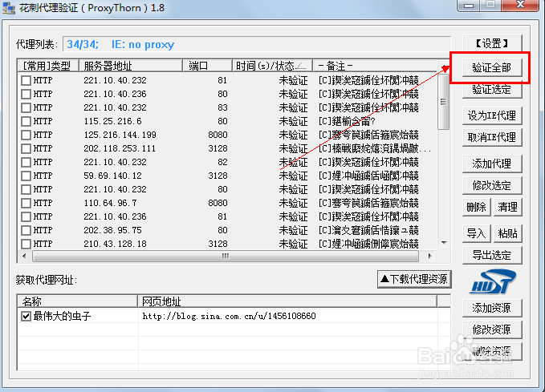
Task: Uncheck the 最伟大的虫子 resource checkbox
Action: coord(26,317)
